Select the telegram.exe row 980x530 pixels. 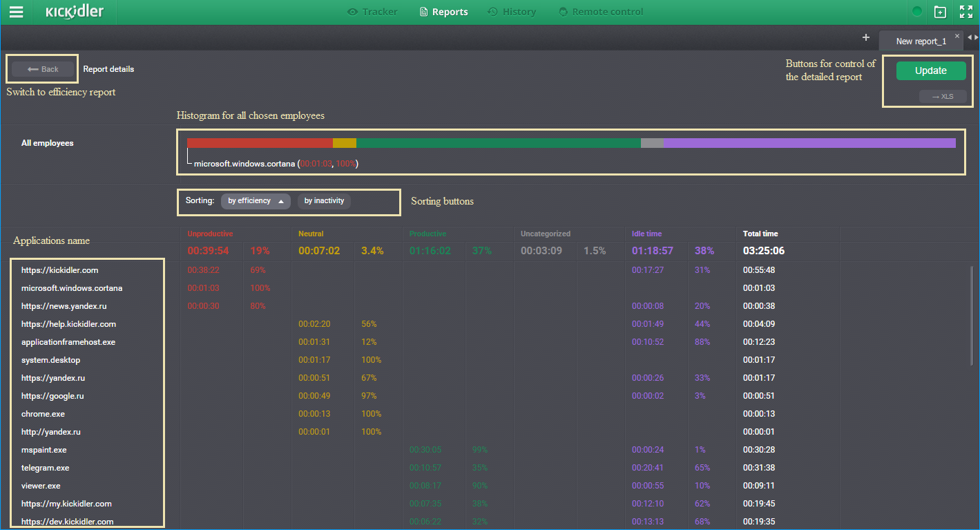coord(46,468)
